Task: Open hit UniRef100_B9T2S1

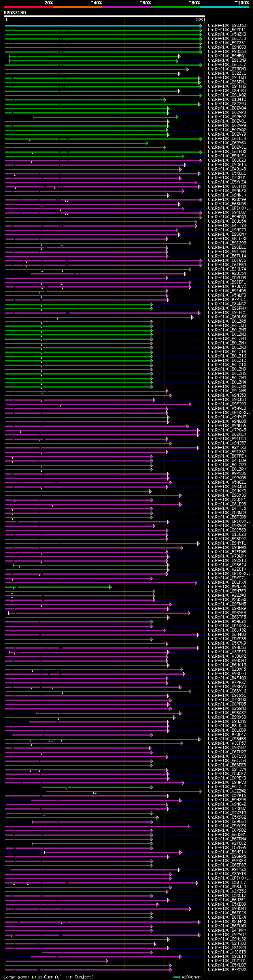Action: (227, 43)
